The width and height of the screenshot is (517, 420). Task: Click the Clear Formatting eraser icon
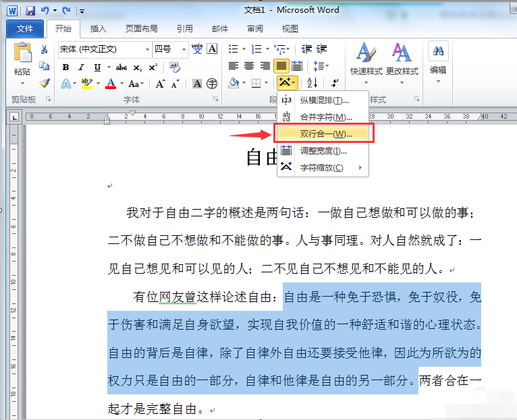[174, 67]
